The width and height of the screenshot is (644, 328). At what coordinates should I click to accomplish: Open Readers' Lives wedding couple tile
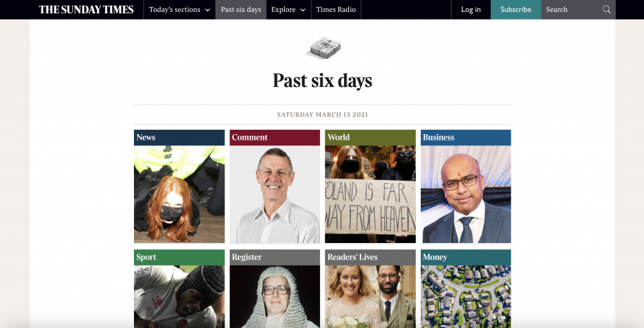370,297
